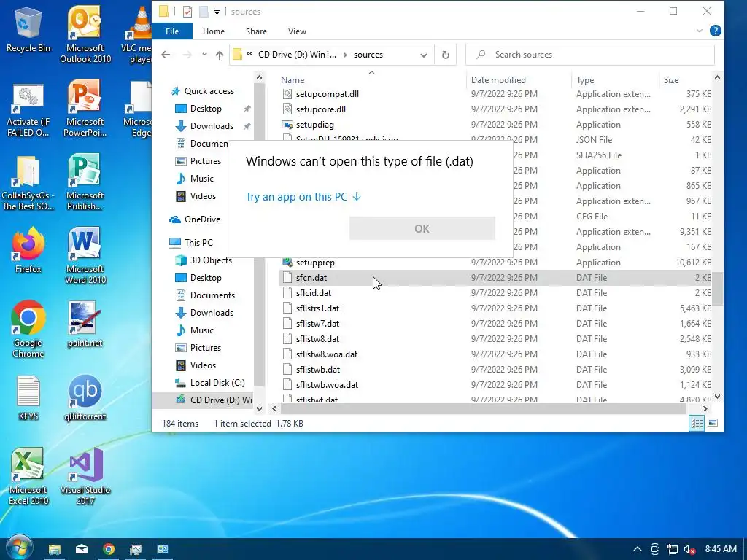The image size is (747, 560).
Task: Launch Visual Studio 2017 shortcut
Action: coord(85,476)
